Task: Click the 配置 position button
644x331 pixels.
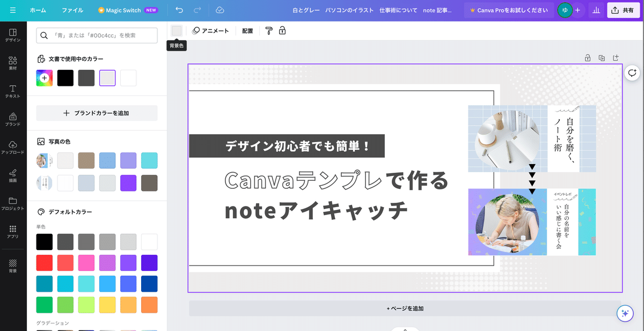Action: [247, 31]
